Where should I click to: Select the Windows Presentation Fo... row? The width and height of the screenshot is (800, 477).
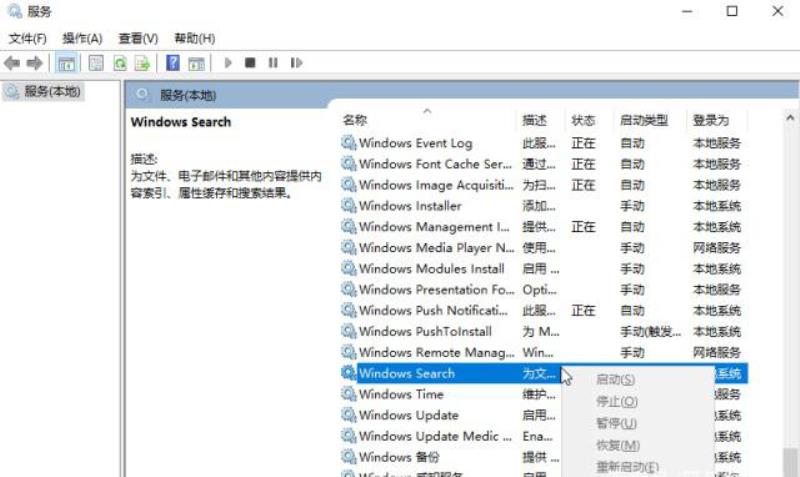coord(543,290)
